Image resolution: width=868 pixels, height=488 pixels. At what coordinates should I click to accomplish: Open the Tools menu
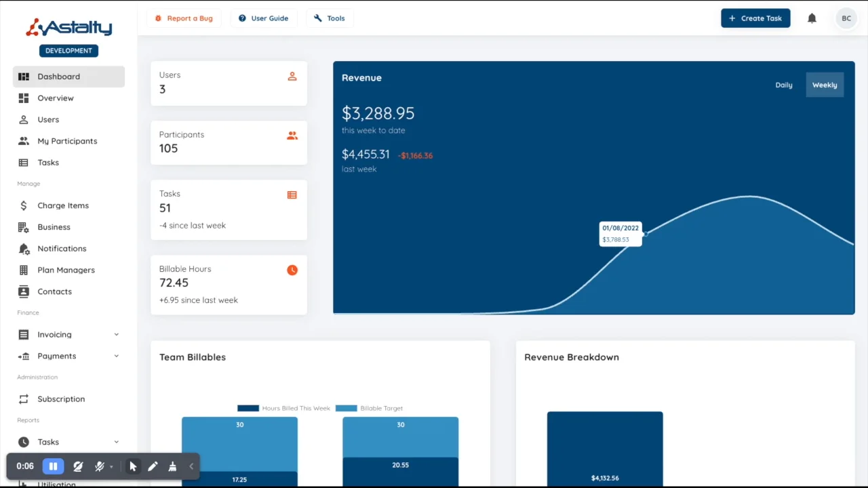pos(330,18)
